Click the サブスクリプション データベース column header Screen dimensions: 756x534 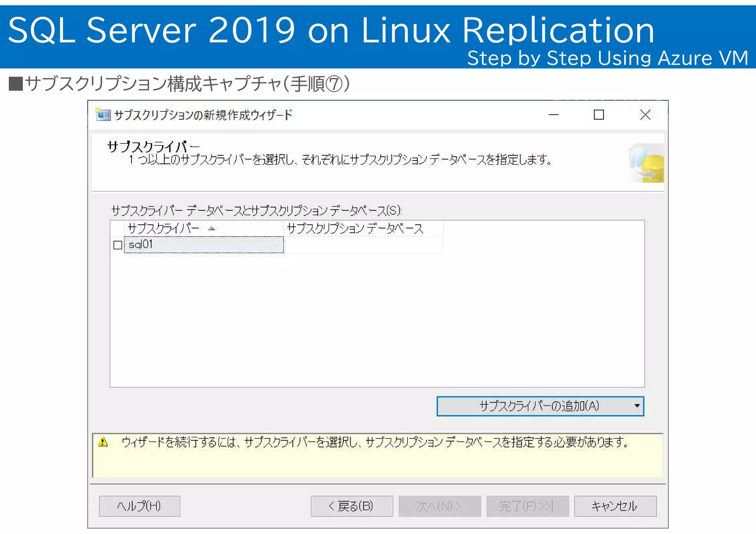363,228
